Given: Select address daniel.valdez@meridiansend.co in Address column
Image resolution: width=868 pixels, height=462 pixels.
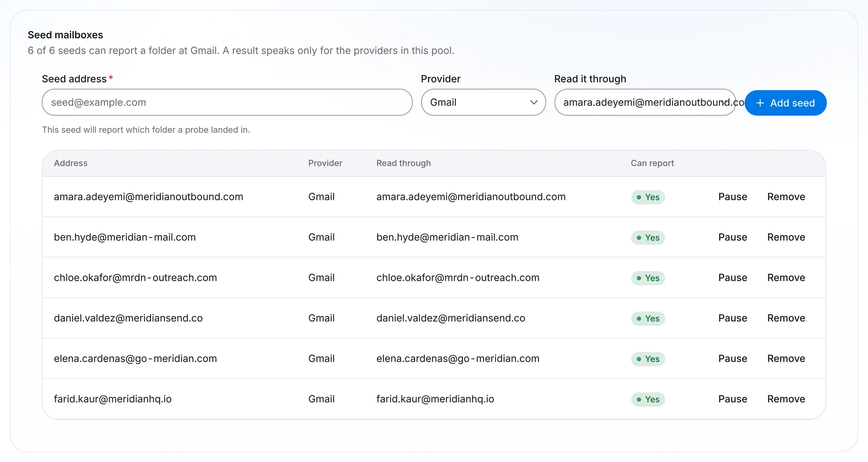Looking at the screenshot, I should 128,318.
